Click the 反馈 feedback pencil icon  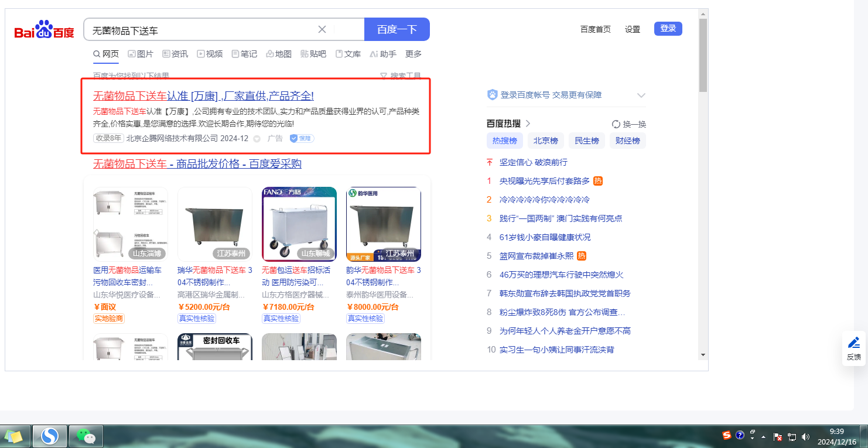point(854,343)
